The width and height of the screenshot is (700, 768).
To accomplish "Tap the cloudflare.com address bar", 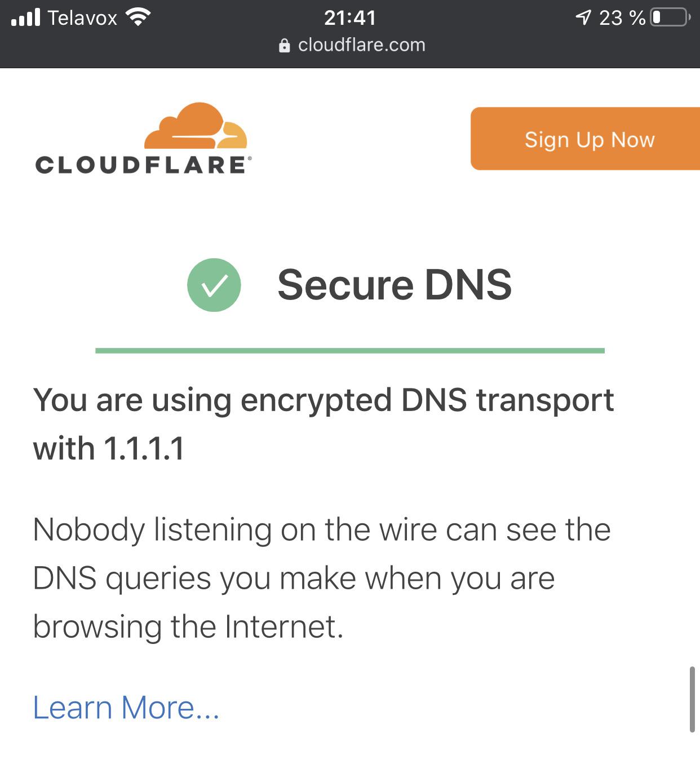I will pyautogui.click(x=361, y=45).
